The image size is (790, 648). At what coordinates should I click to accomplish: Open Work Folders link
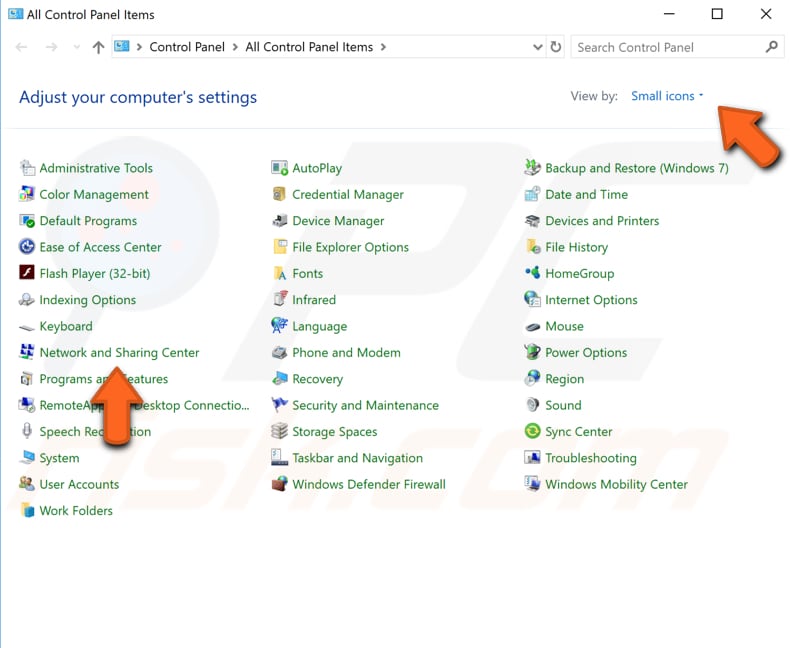(76, 510)
